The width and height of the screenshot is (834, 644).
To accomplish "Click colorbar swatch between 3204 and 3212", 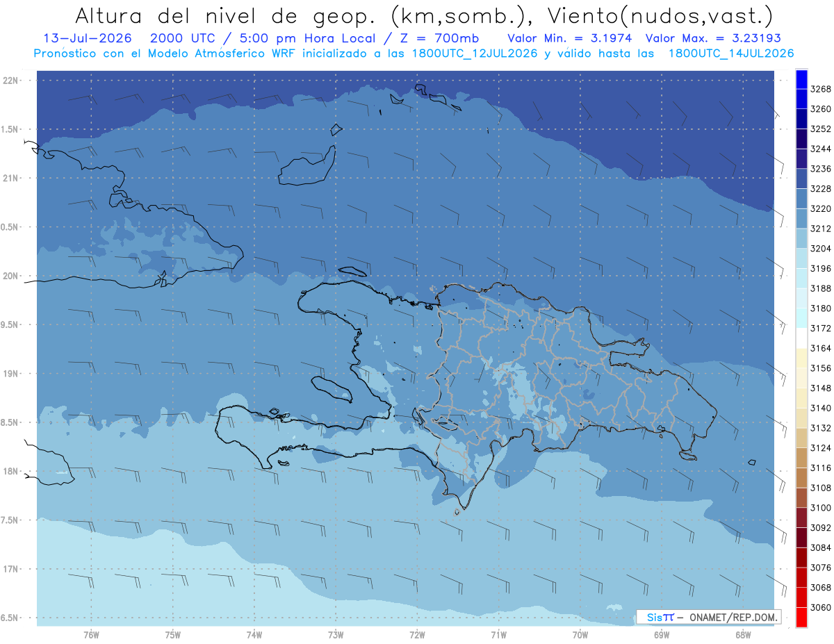I will point(801,238).
